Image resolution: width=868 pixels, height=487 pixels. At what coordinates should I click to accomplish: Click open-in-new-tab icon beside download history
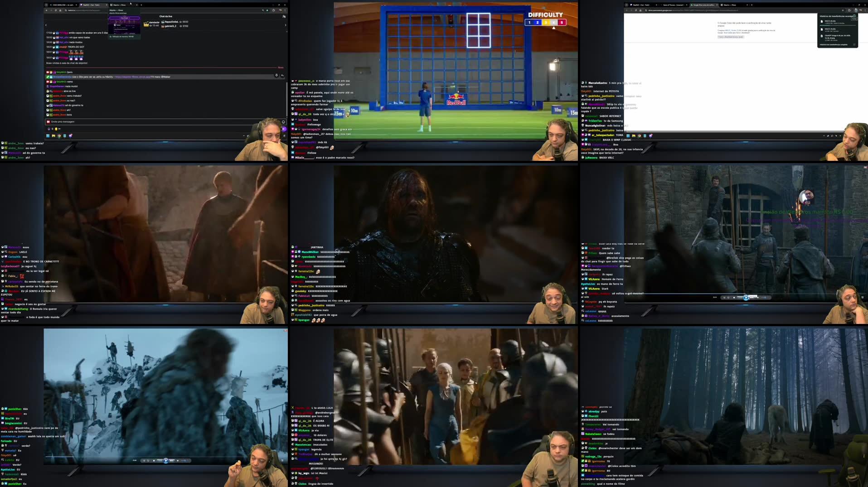(854, 44)
